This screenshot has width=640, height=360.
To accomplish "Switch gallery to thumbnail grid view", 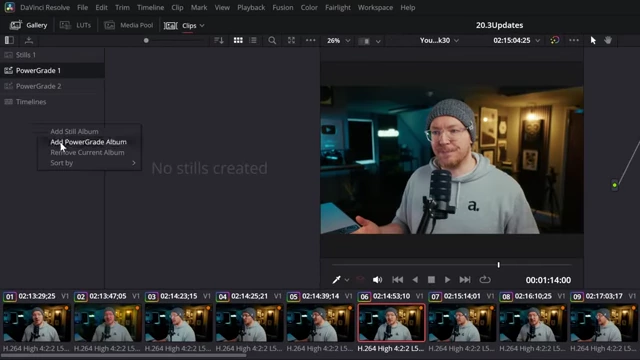I will [238, 40].
